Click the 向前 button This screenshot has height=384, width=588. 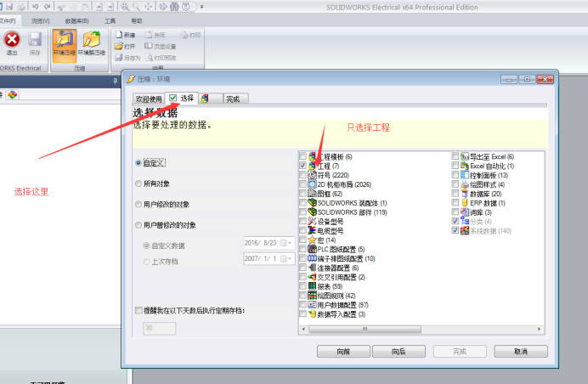pyautogui.click(x=343, y=352)
